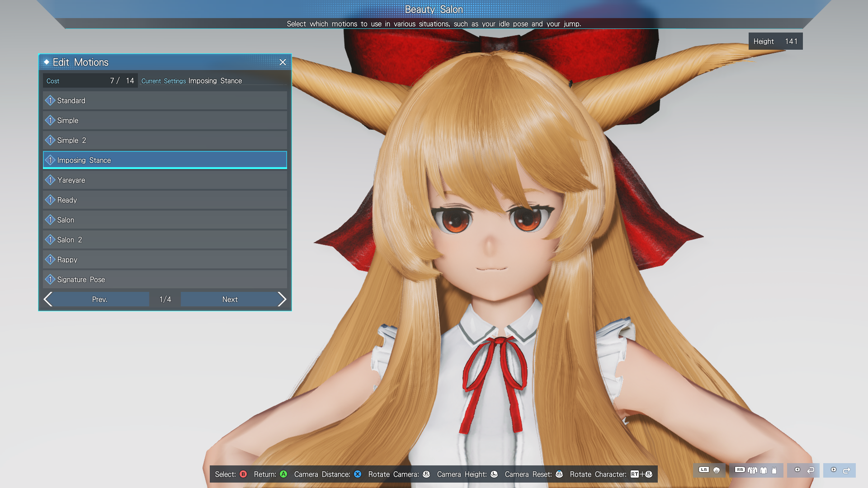This screenshot has width=868, height=488.
Task: Click the RT+R Rotate Character icon
Action: (x=642, y=474)
